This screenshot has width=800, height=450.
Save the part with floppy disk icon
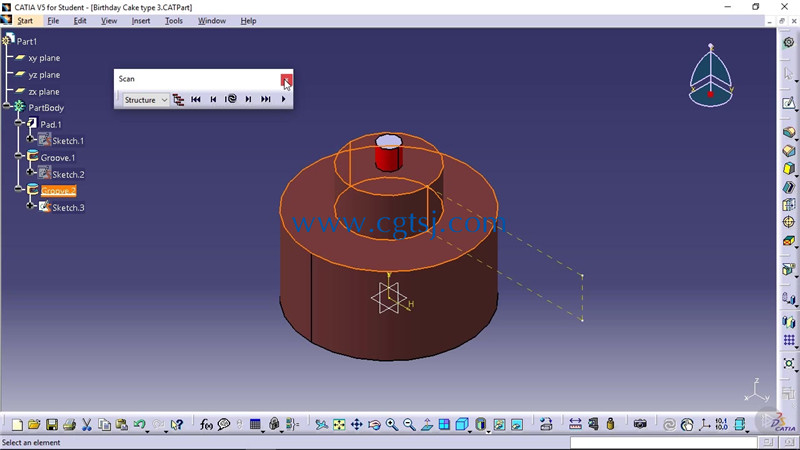point(52,424)
